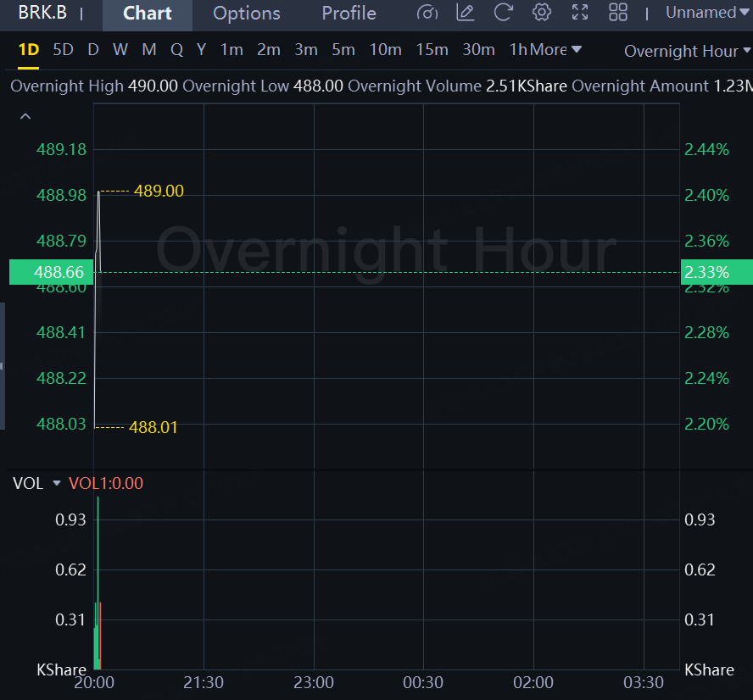Screen dimensions: 753x700
Task: Open chart settings gear icon
Action: 541,13
